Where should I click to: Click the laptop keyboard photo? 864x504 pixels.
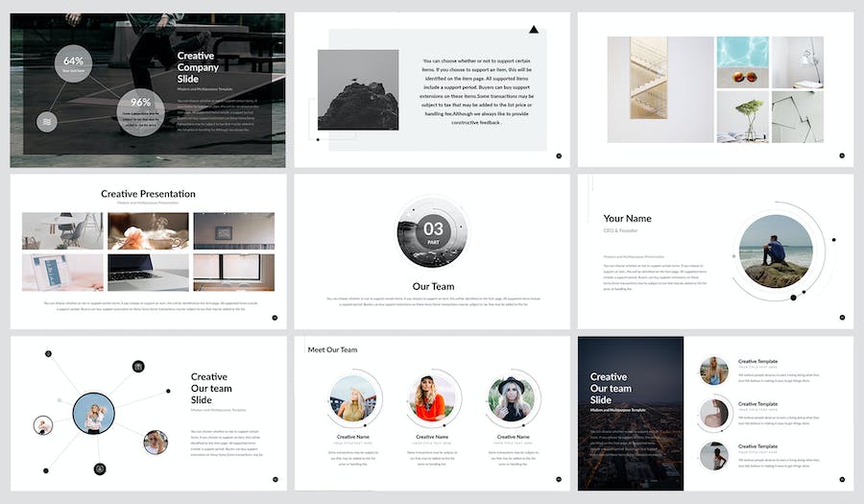click(x=148, y=272)
